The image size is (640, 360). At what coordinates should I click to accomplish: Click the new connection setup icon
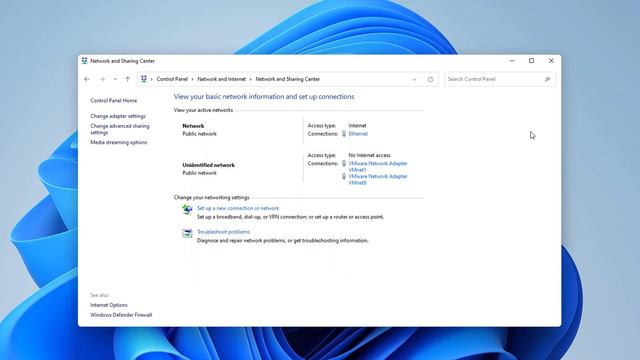(187, 209)
